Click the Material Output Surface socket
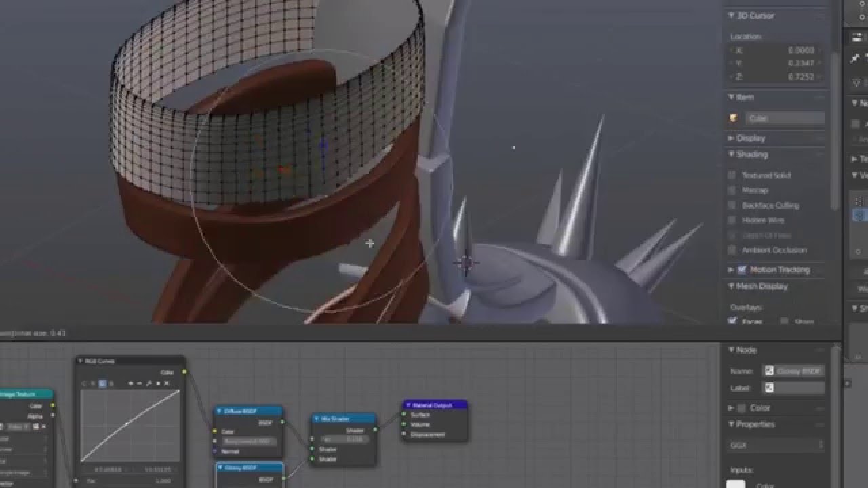The height and width of the screenshot is (488, 868). pos(403,414)
